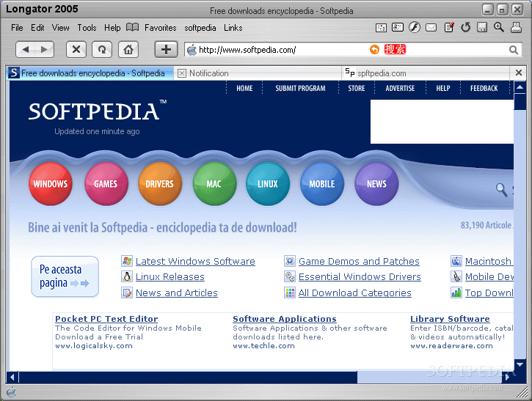This screenshot has height=401, width=532.
Task: Switch to the Notification tab
Action: (257, 73)
